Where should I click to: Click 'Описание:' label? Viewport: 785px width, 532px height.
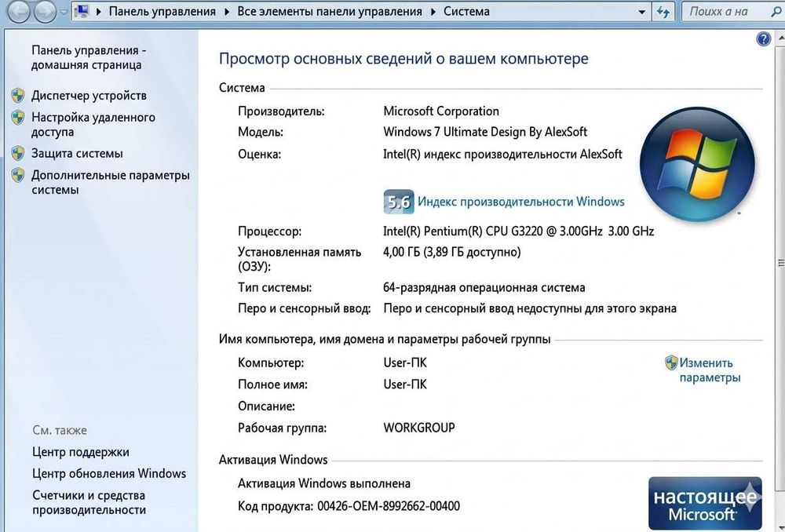pyautogui.click(x=266, y=406)
